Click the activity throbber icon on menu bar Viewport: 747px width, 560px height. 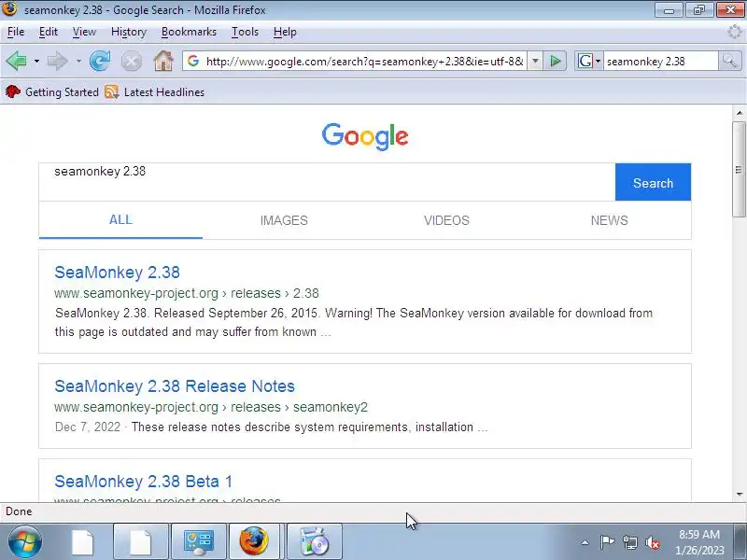click(x=734, y=32)
